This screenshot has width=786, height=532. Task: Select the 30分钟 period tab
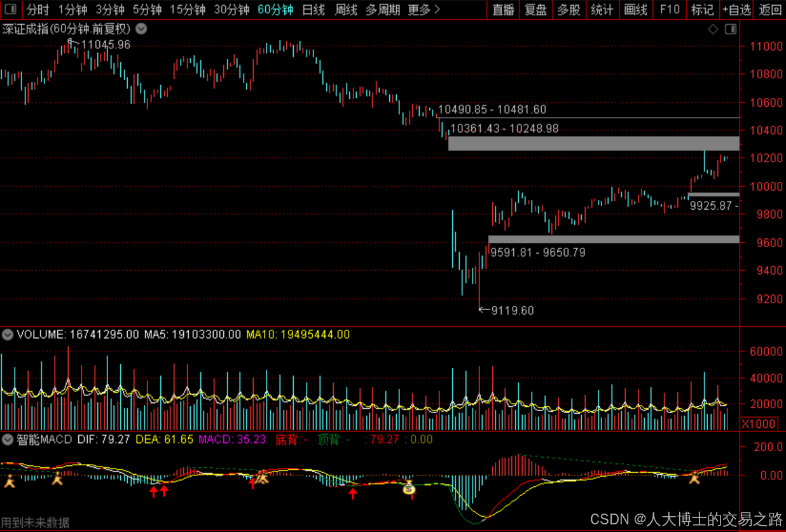point(231,10)
